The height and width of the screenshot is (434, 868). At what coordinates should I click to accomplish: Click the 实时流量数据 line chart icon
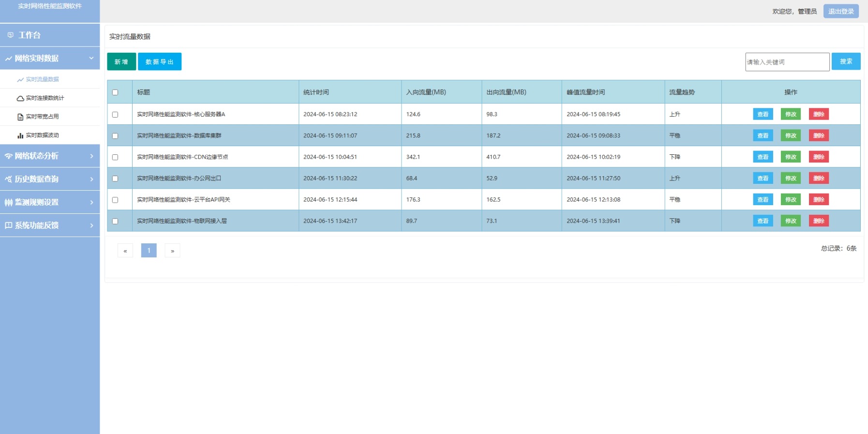[20, 80]
